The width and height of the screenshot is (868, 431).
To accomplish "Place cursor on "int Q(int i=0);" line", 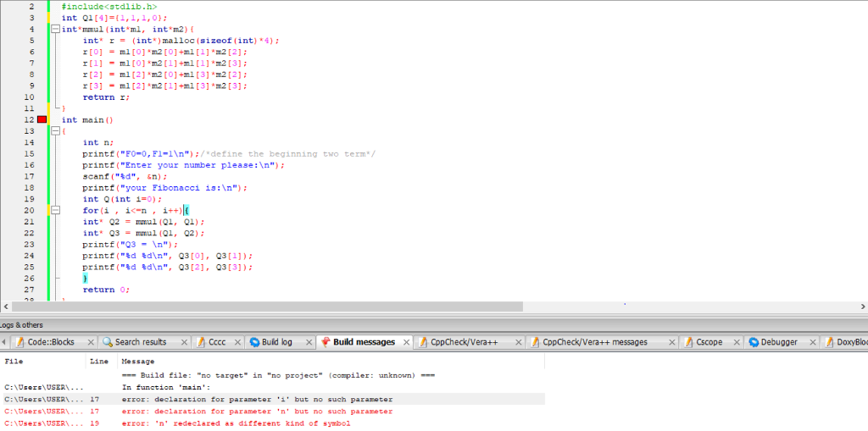I will pyautogui.click(x=122, y=199).
